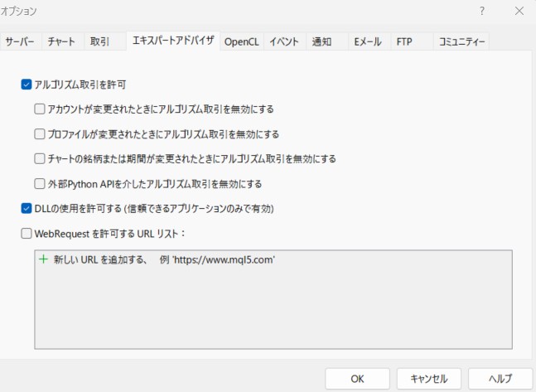Enable チャートの銘柄または期間 checkbox
Screen dimensions: 536x392
[x=40, y=159]
